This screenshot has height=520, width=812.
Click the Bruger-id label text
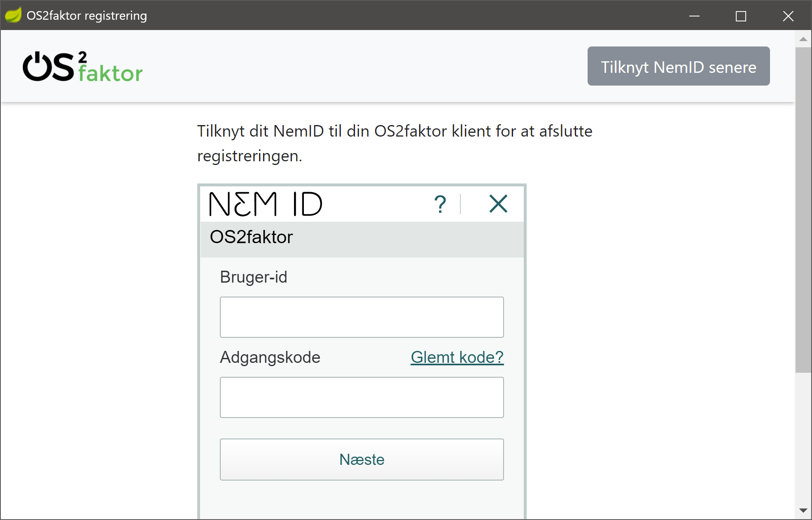[253, 277]
